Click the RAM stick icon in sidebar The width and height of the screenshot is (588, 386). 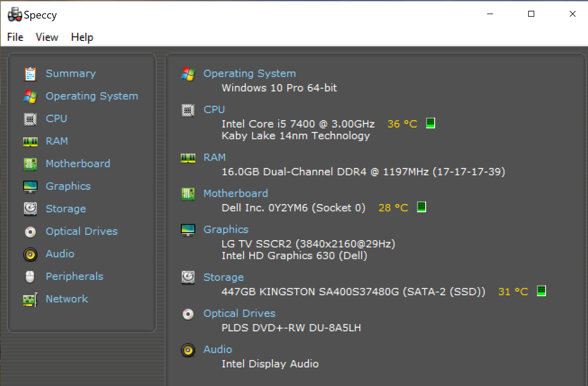coord(30,142)
